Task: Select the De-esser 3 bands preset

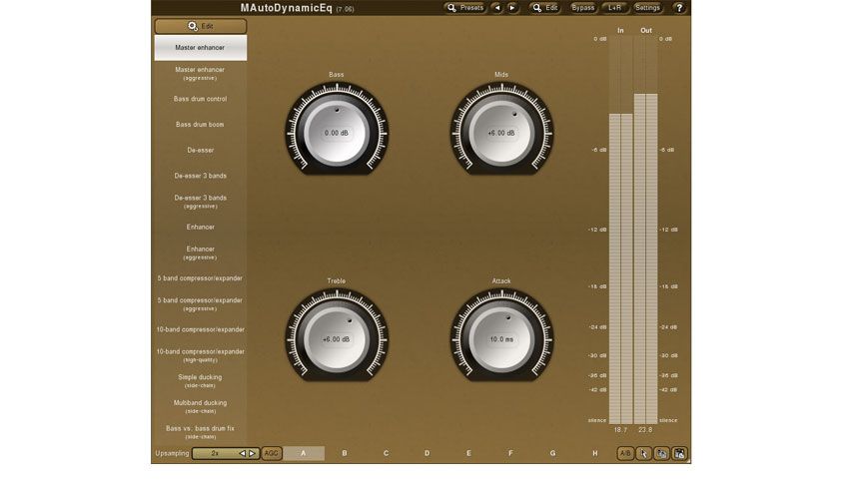Action: [201, 176]
